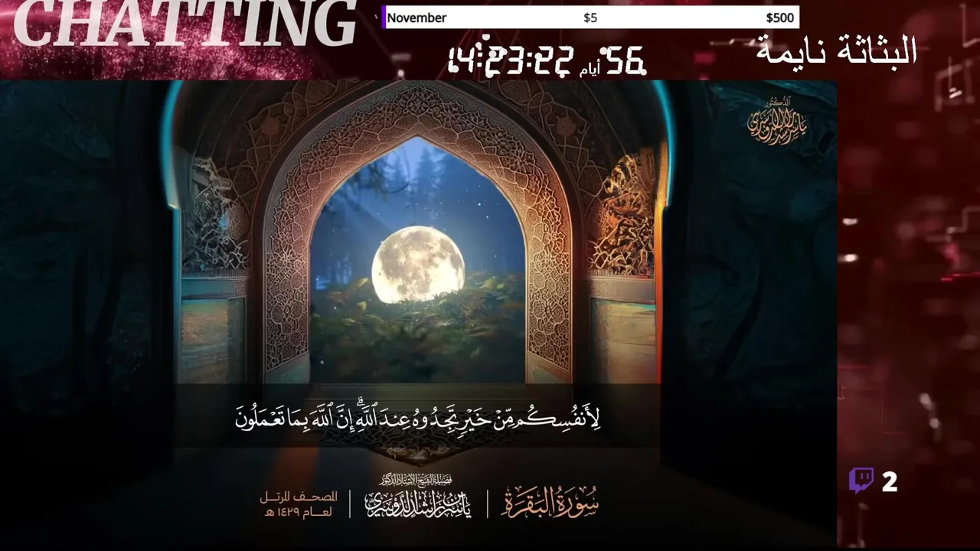Viewport: 980px width, 551px height.
Task: Click the viewer count number 2
Action: pos(889,482)
